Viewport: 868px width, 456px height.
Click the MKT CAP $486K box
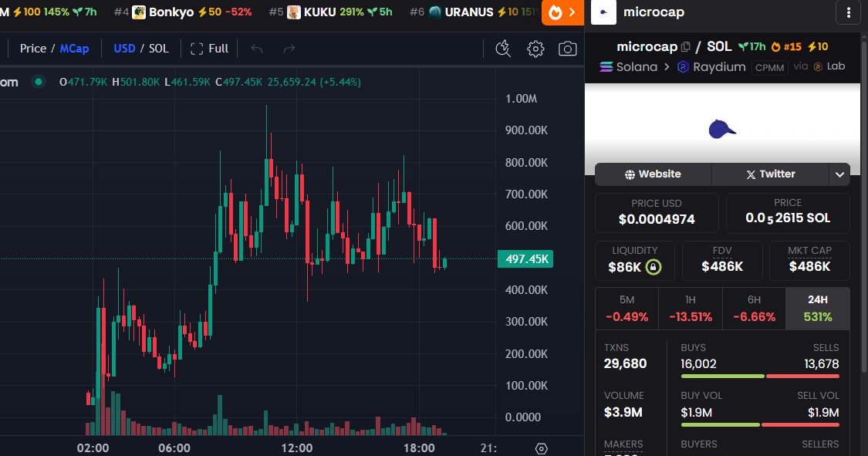809,260
